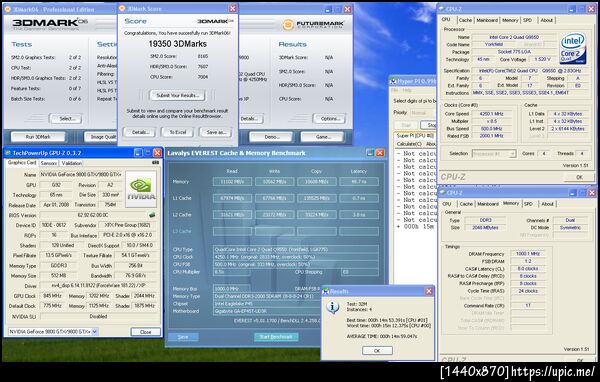Select the Graphics Card tab in GPU-Z
600x382 pixels.
(22, 163)
